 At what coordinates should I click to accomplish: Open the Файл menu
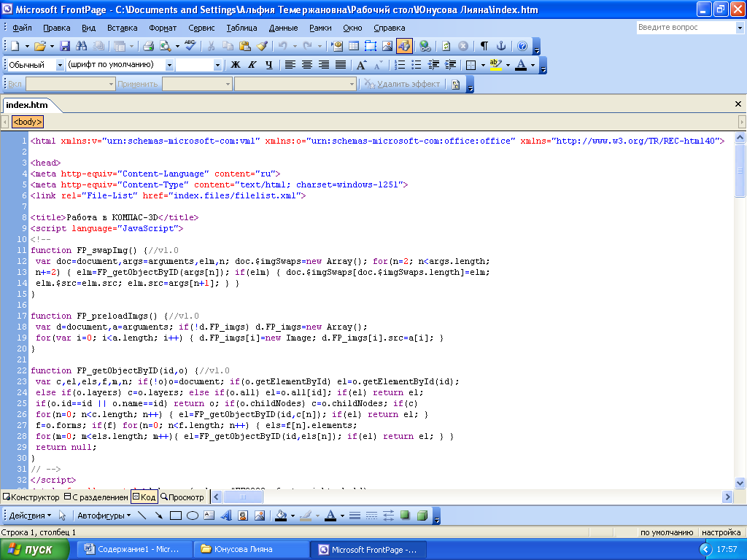pyautogui.click(x=22, y=28)
